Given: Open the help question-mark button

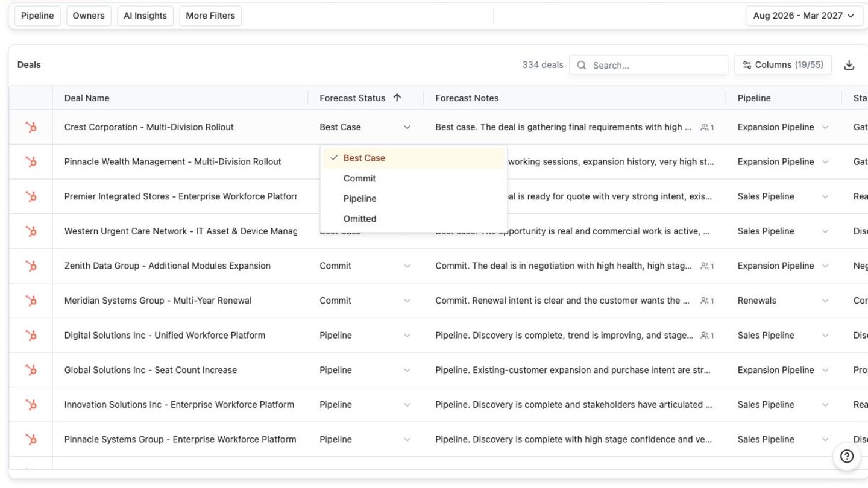Looking at the screenshot, I should click(x=847, y=456).
